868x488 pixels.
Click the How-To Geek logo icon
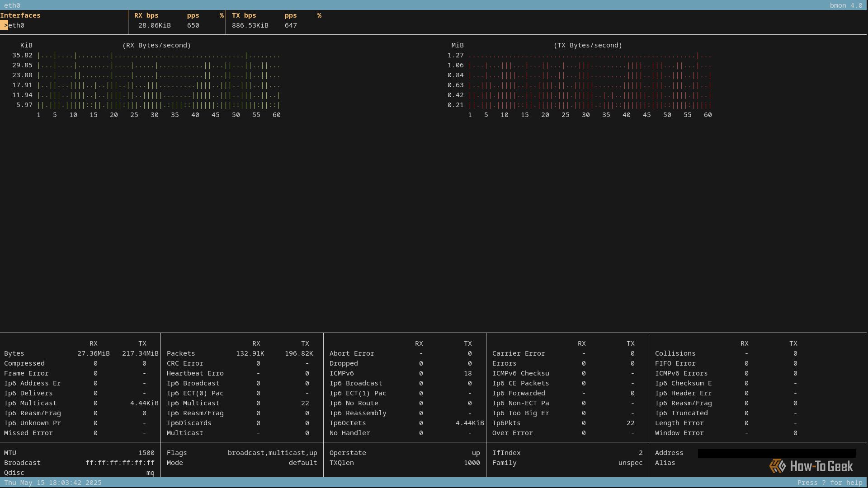tap(777, 466)
